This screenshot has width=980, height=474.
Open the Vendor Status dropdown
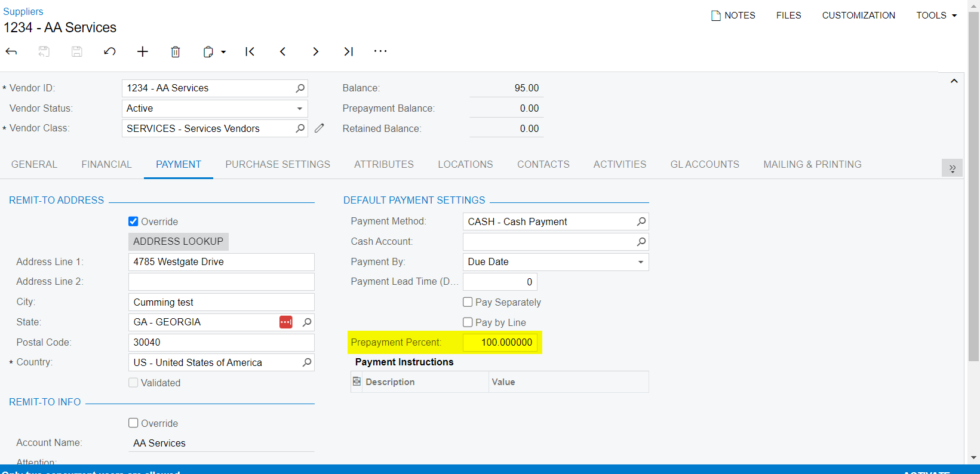(299, 109)
